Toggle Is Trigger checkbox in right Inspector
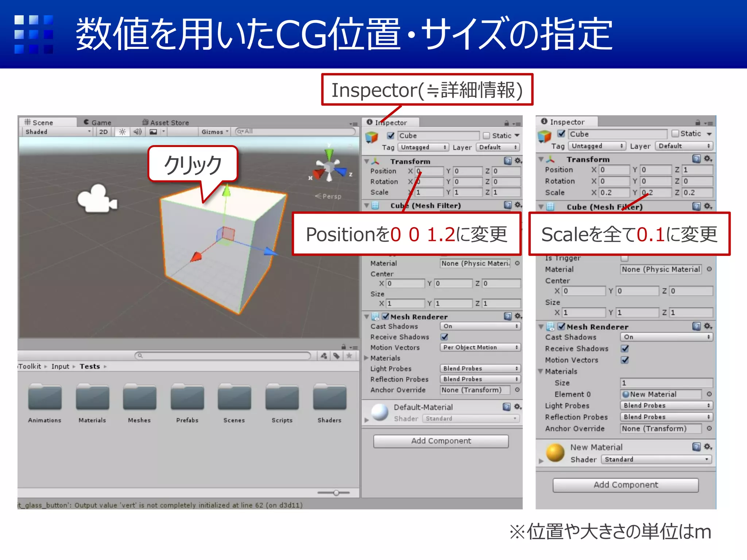 (x=625, y=258)
